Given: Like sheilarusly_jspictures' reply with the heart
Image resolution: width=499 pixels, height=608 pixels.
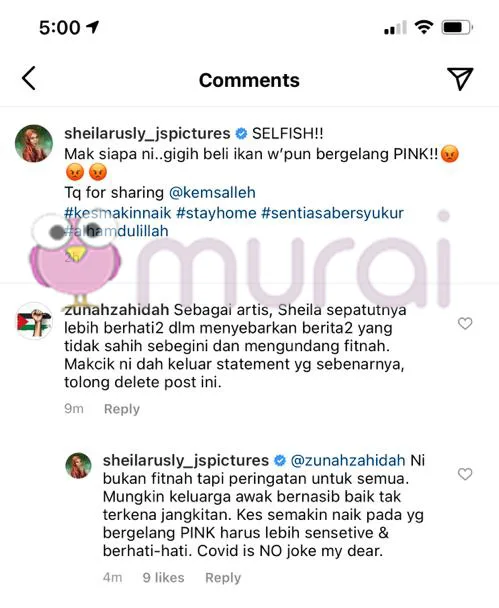Looking at the screenshot, I should (x=465, y=474).
